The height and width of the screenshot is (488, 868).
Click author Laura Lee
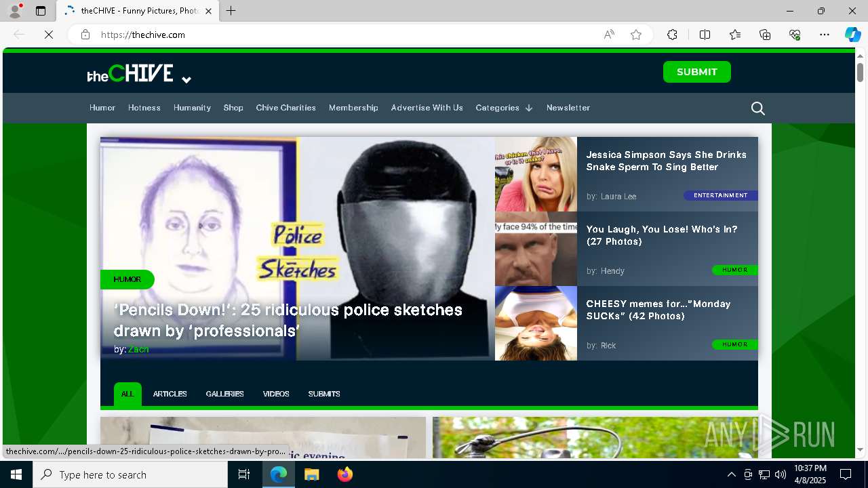coord(618,197)
